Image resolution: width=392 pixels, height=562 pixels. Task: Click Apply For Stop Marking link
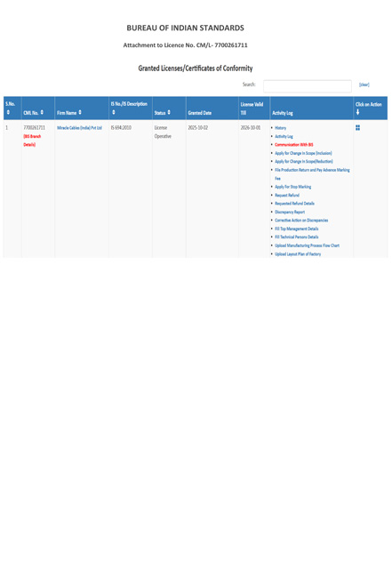292,187
